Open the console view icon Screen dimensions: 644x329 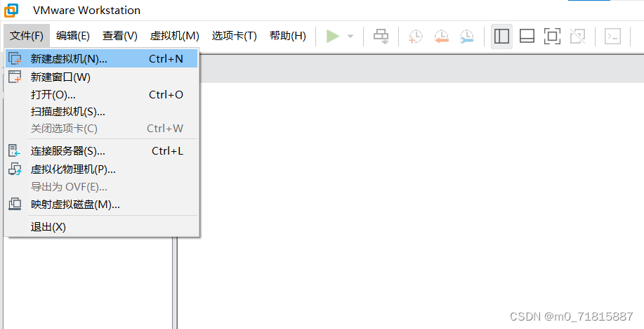coord(613,36)
